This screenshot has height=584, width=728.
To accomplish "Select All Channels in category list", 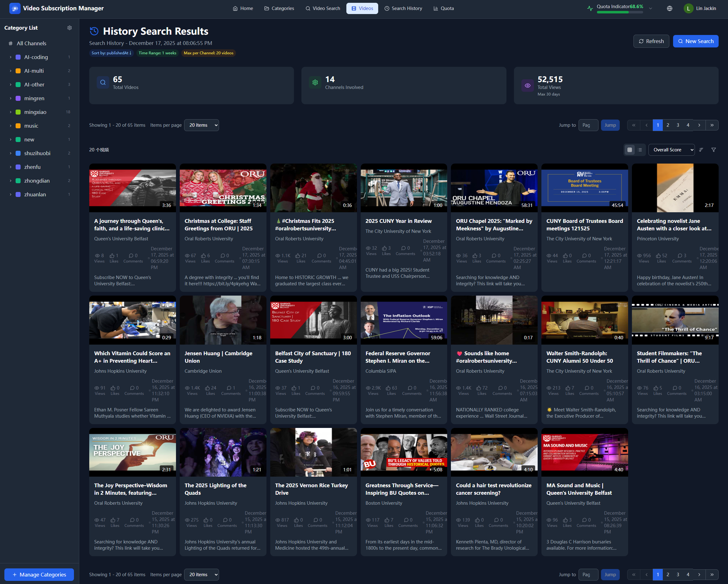I will (40, 43).
